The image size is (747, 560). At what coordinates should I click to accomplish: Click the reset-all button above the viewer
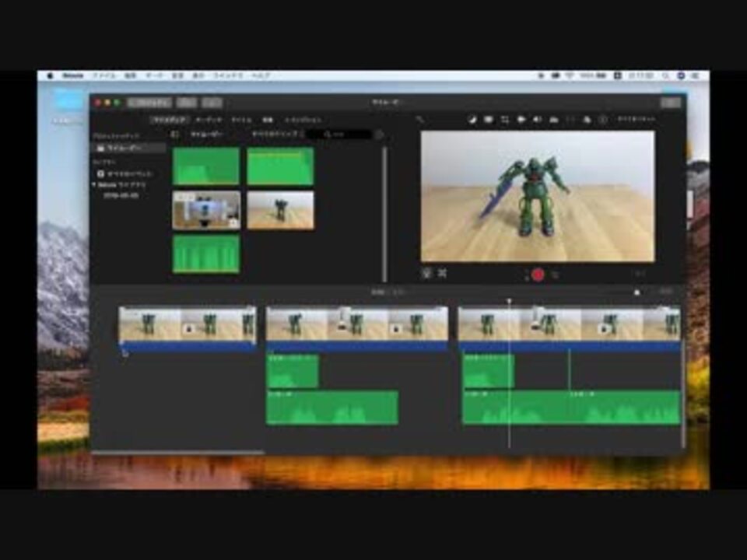pyautogui.click(x=637, y=119)
